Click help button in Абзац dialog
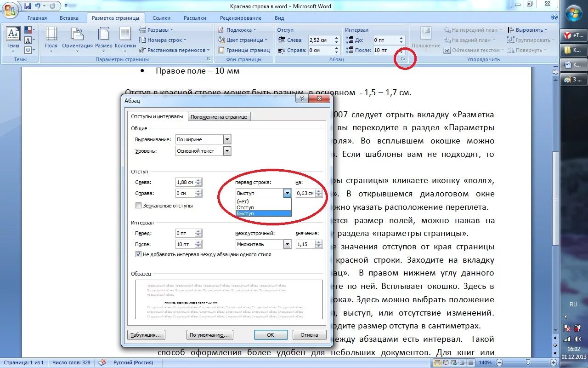The image size is (588, 368). pyautogui.click(x=302, y=99)
